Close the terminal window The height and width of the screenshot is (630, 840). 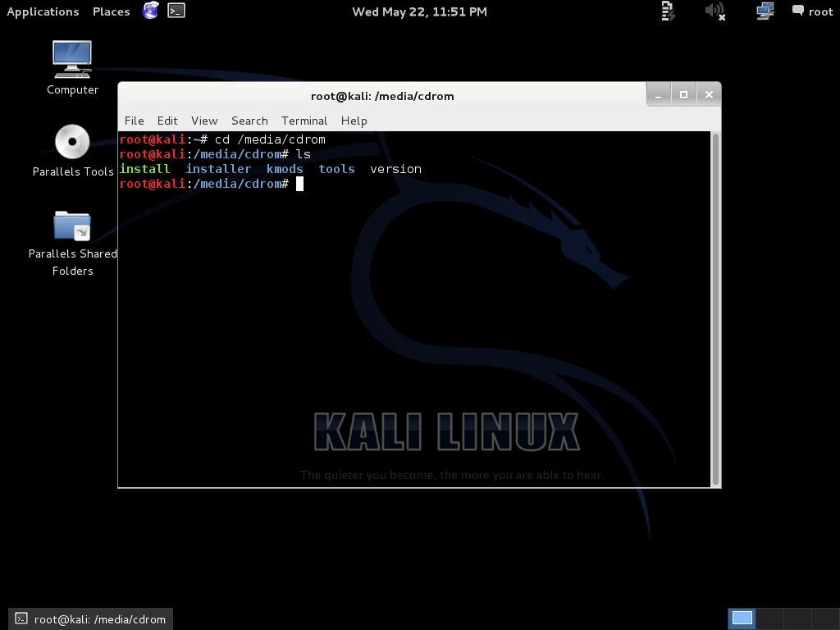coord(709,95)
